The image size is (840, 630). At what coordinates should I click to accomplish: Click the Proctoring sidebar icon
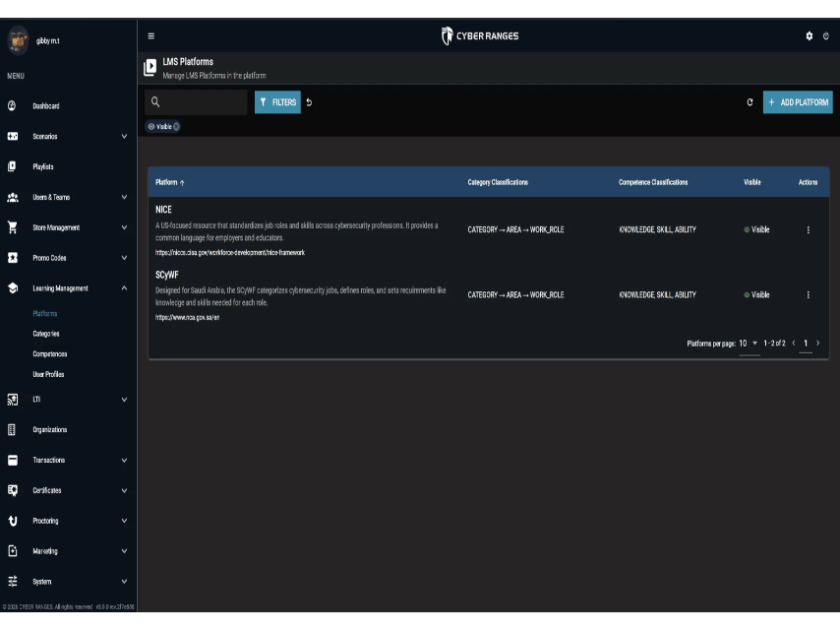point(13,521)
